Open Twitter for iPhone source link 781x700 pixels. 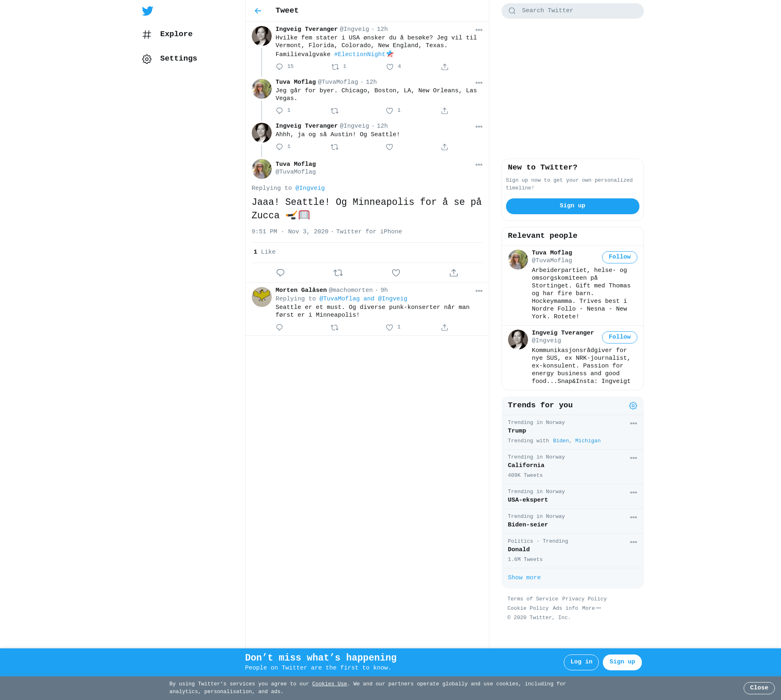(x=369, y=232)
